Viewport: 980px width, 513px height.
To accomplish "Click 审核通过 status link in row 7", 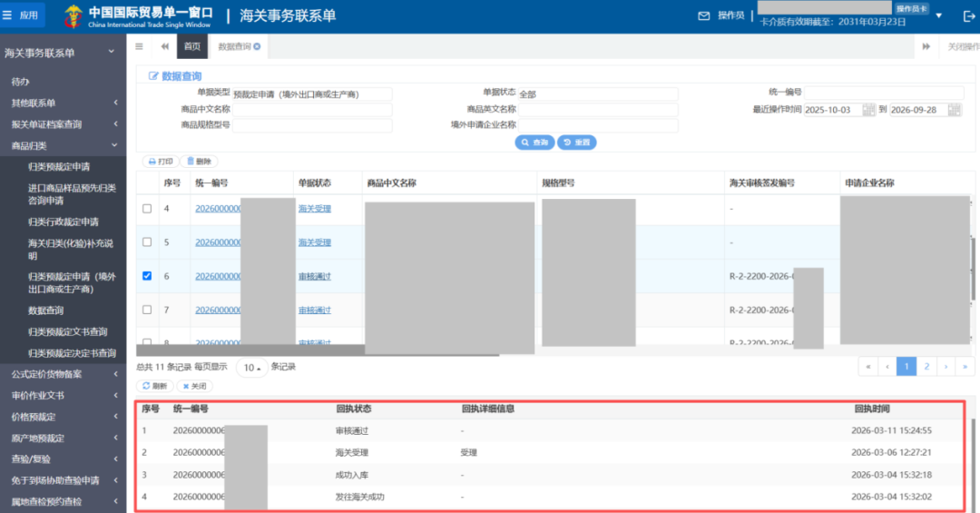I will click(x=314, y=310).
